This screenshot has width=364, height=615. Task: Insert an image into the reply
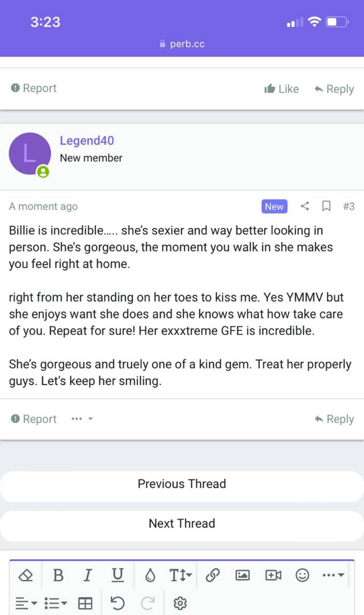click(x=242, y=575)
